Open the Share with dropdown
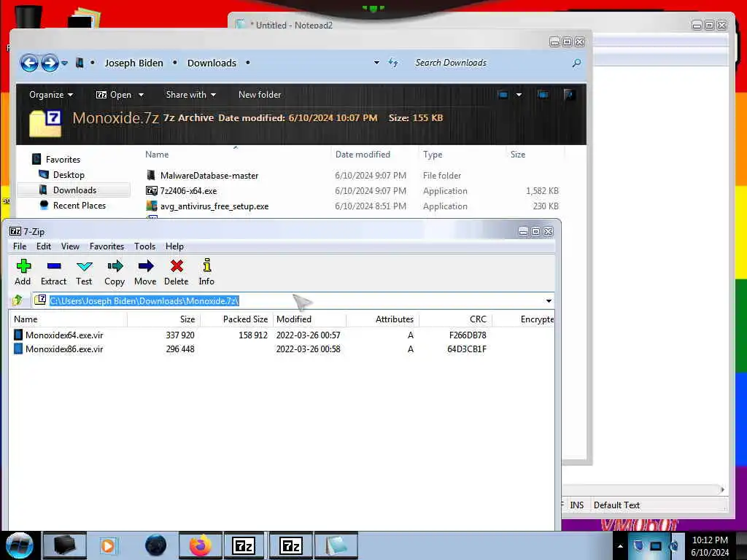The height and width of the screenshot is (560, 747). point(190,95)
